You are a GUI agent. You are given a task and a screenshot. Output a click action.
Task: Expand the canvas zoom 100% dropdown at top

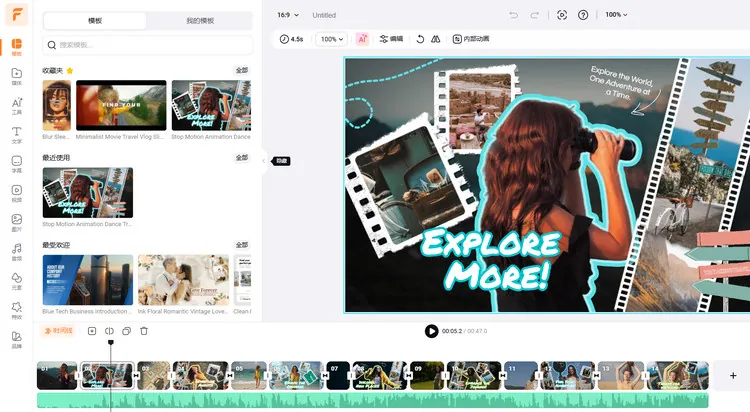click(617, 15)
